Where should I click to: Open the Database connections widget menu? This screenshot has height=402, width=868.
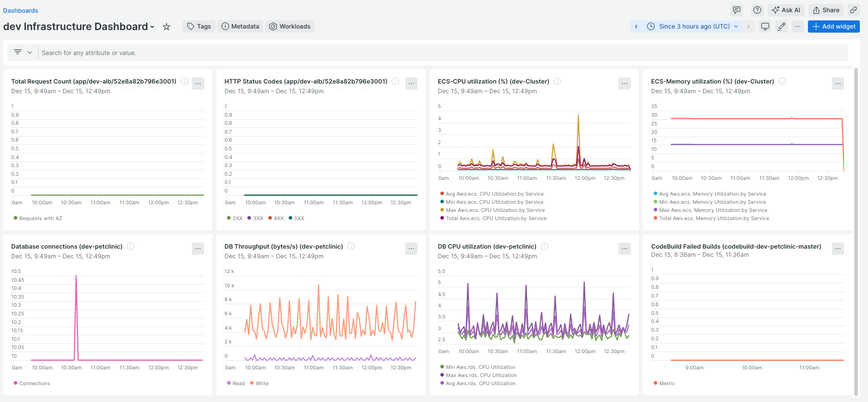(x=198, y=249)
